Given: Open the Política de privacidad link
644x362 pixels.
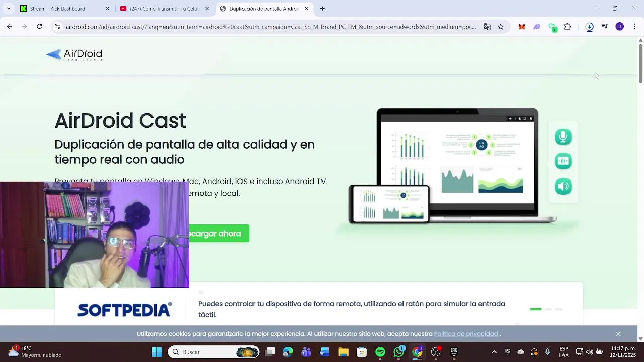Looking at the screenshot, I should pyautogui.click(x=466, y=334).
